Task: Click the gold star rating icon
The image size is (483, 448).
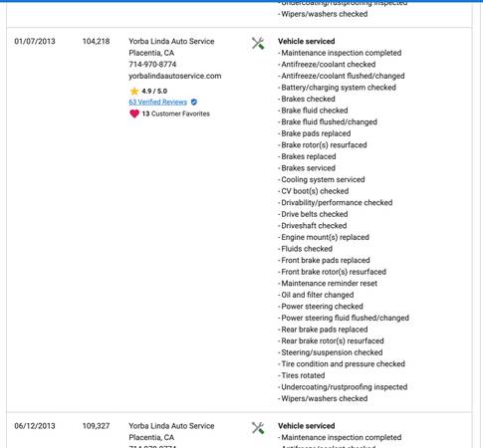Action: [x=134, y=91]
